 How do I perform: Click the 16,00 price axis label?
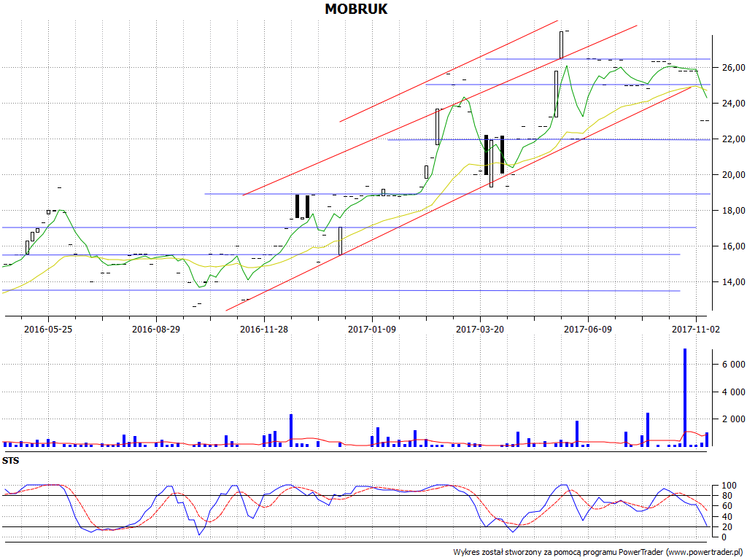click(x=734, y=246)
